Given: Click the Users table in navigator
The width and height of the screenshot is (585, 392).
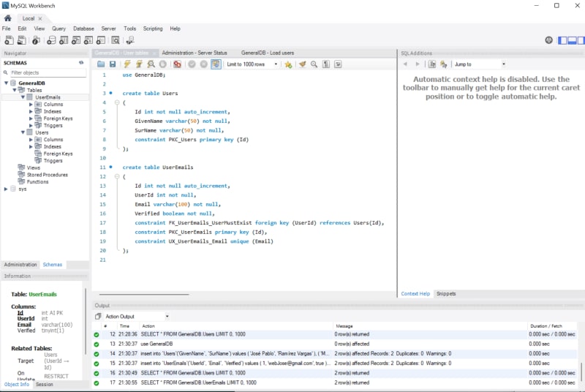Looking at the screenshot, I should click(x=42, y=132).
